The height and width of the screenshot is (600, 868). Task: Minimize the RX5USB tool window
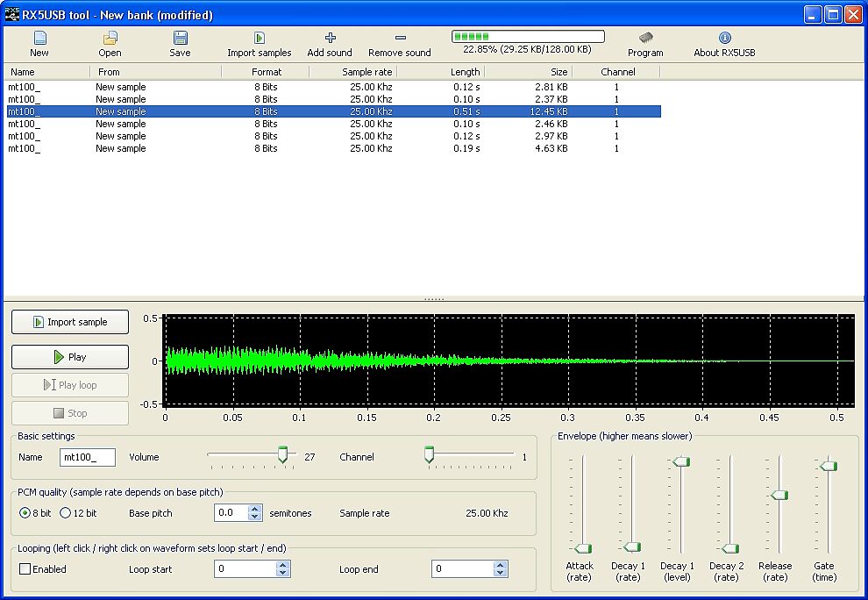tap(813, 14)
